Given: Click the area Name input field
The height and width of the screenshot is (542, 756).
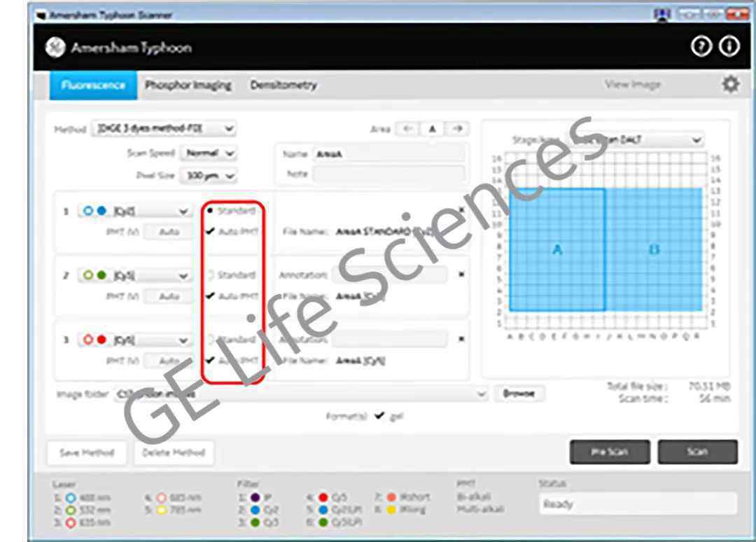Looking at the screenshot, I should point(388,154).
